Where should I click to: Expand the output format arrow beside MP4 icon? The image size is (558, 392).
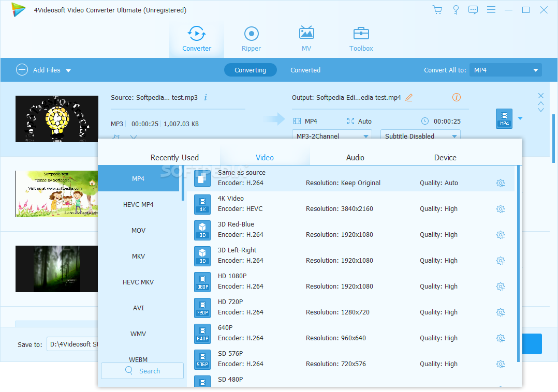coord(520,118)
